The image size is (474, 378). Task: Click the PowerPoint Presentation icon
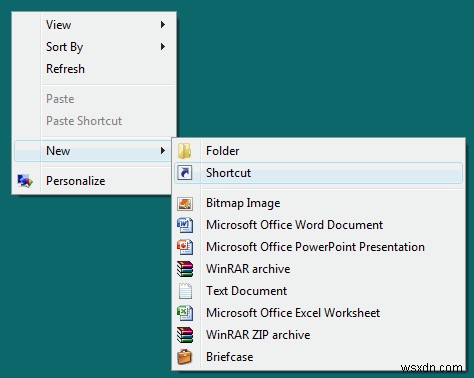click(185, 247)
